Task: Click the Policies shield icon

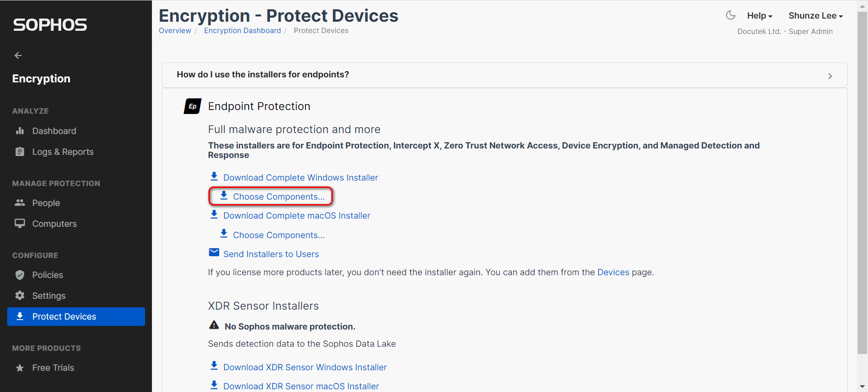Action: (x=20, y=275)
